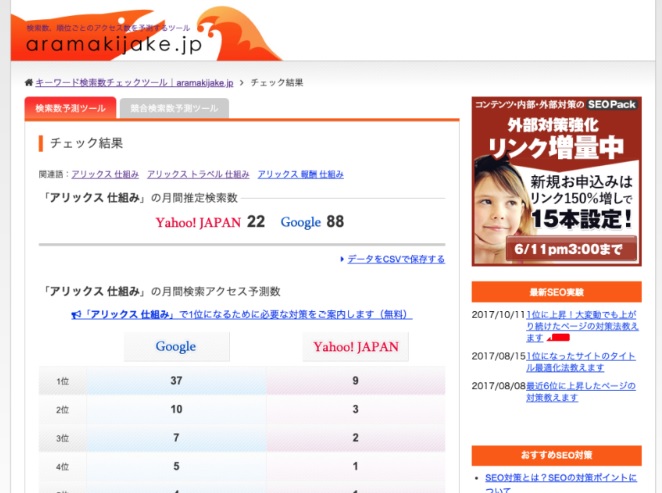662x493 pixels.
Task: Switch to the 検索数予測ツール tab
Action: 70,108
